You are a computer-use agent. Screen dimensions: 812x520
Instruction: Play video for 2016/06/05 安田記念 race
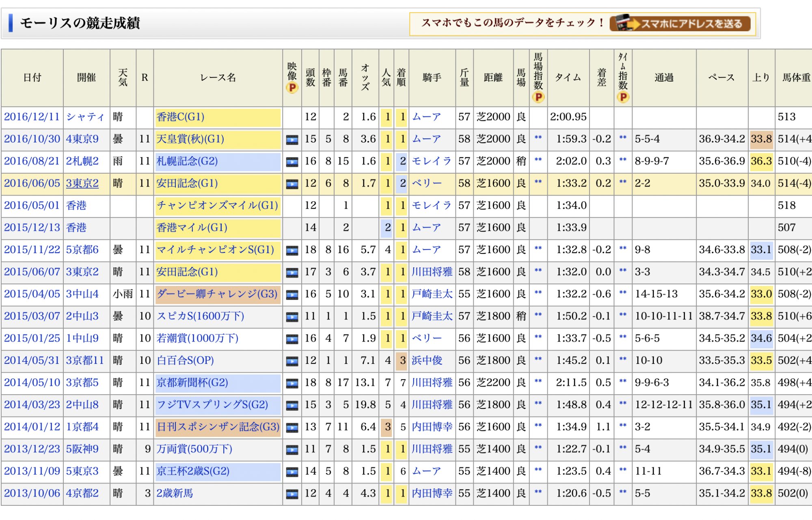coord(292,185)
